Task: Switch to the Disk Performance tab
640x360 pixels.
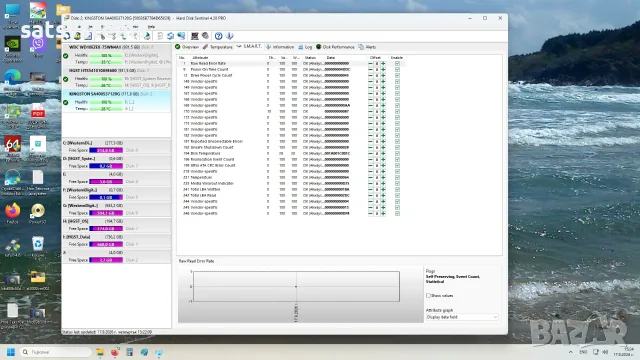Action: point(335,47)
